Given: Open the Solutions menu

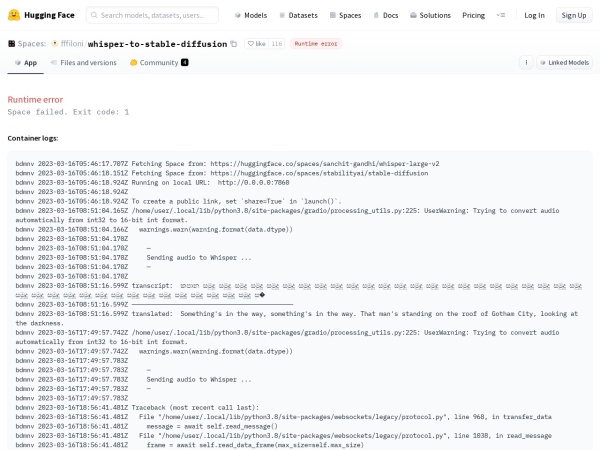Looking at the screenshot, I should [x=430, y=15].
